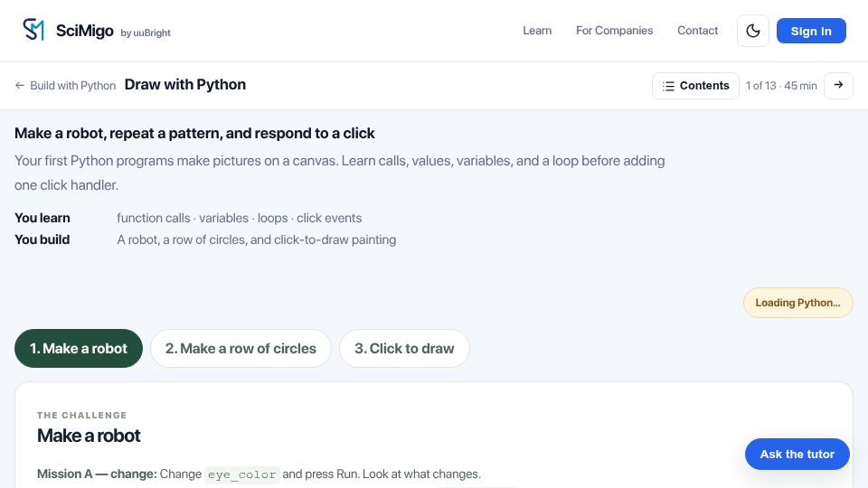Click the '1 of 13 · 45 min' progress text
The width and height of the screenshot is (868, 488).
(781, 86)
